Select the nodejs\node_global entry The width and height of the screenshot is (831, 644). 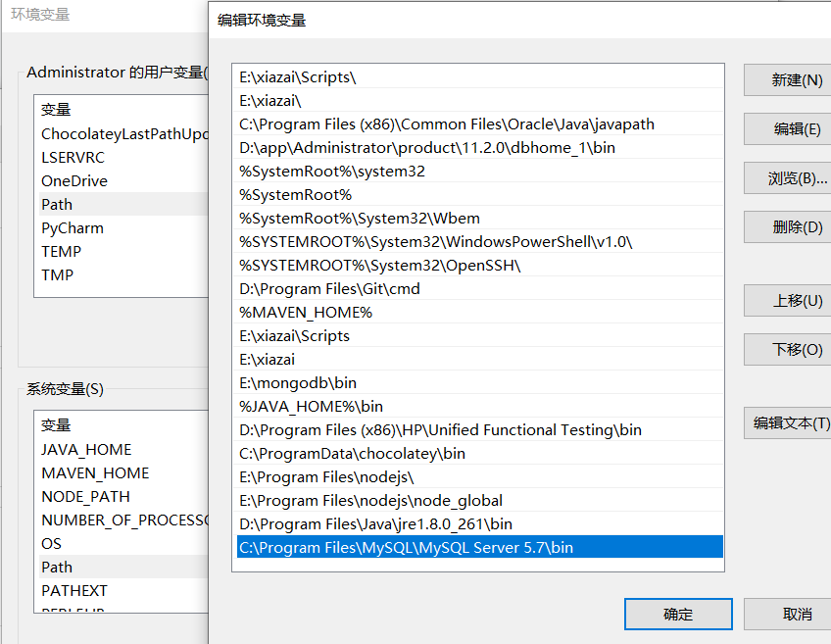[370, 501]
